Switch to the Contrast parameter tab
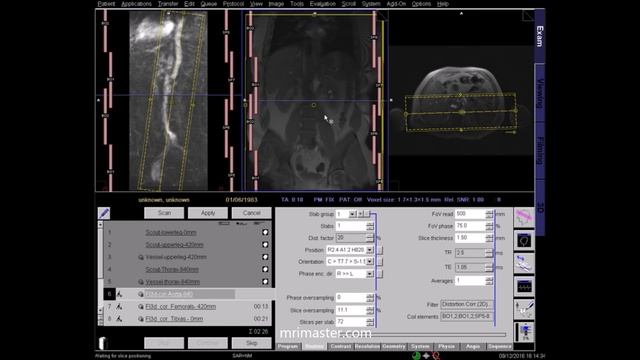The width and height of the screenshot is (640, 360). pos(340,347)
